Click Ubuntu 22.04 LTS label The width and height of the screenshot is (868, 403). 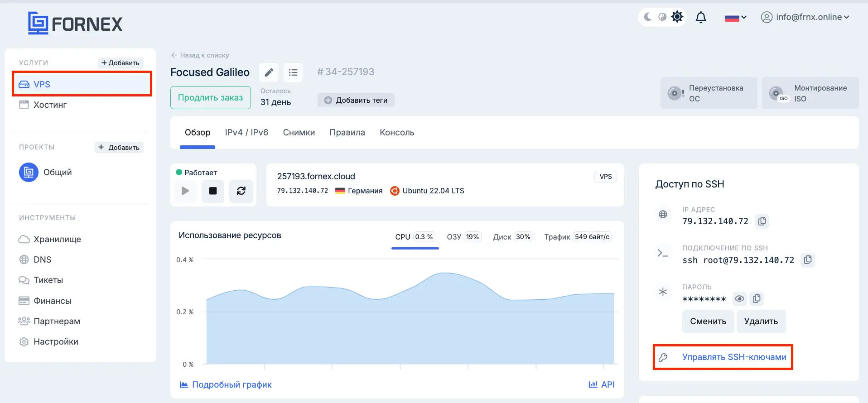[x=427, y=191]
